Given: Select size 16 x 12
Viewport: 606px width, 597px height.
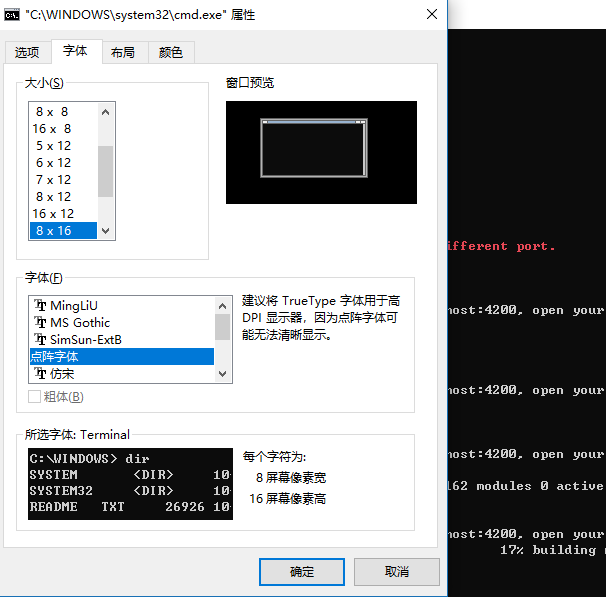Looking at the screenshot, I should (x=63, y=214).
